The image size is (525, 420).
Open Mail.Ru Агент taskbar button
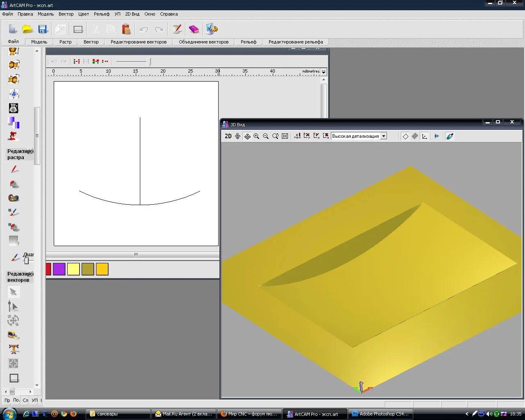pyautogui.click(x=184, y=414)
